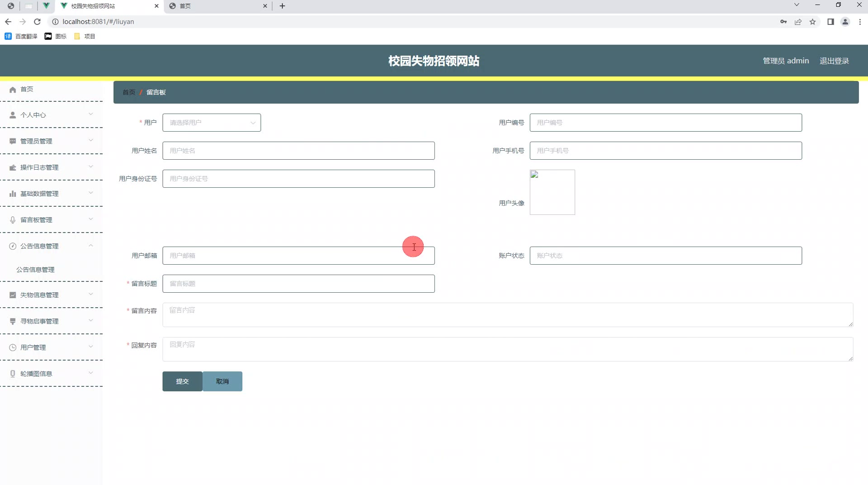Click the icon beside 寻物启事管理
This screenshot has width=868, height=485.
[13, 321]
